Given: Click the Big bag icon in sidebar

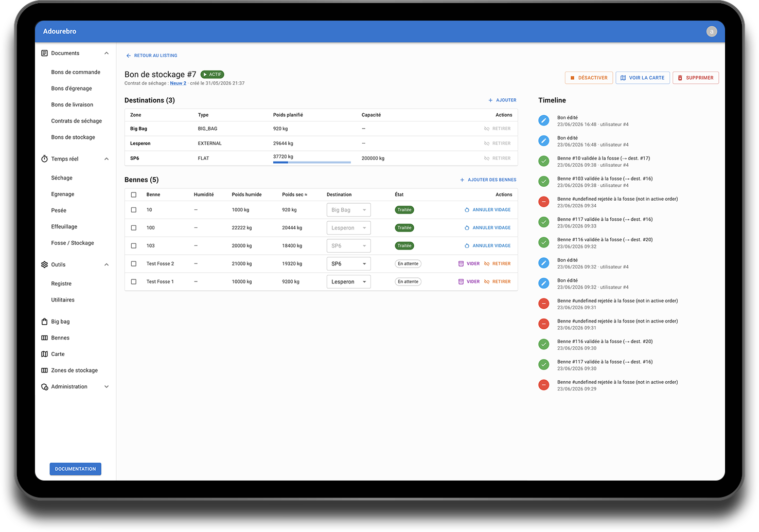Looking at the screenshot, I should point(44,322).
